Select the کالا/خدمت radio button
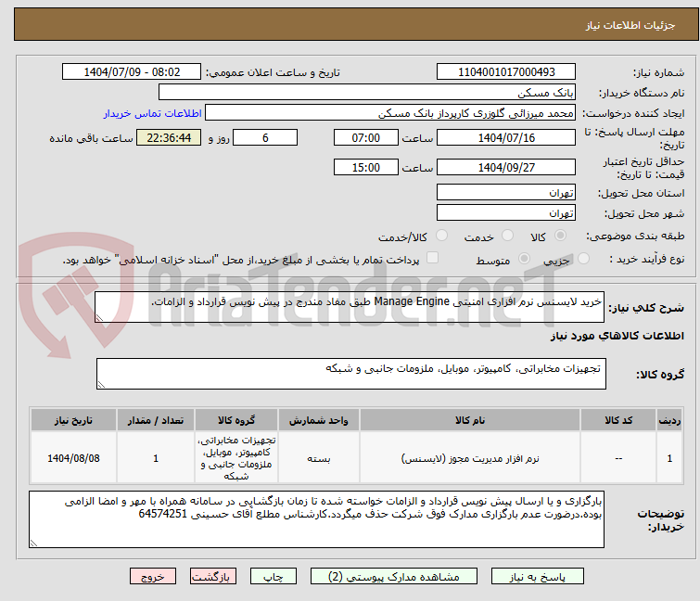This screenshot has height=601, width=700. (441, 236)
